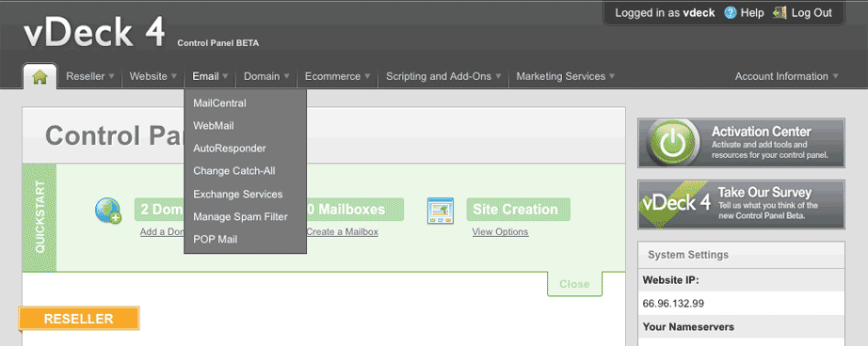This screenshot has width=868, height=346.
Task: Click the Create a Mailbox link
Action: point(342,231)
